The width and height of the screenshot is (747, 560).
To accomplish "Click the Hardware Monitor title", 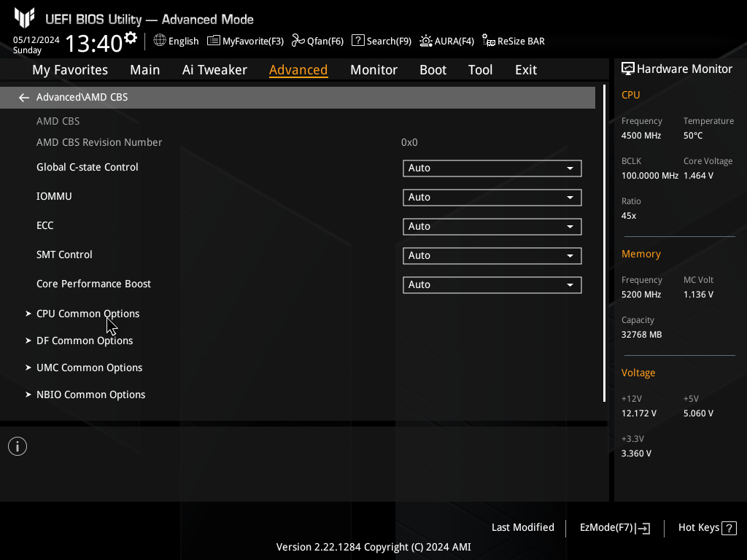I will point(684,69).
